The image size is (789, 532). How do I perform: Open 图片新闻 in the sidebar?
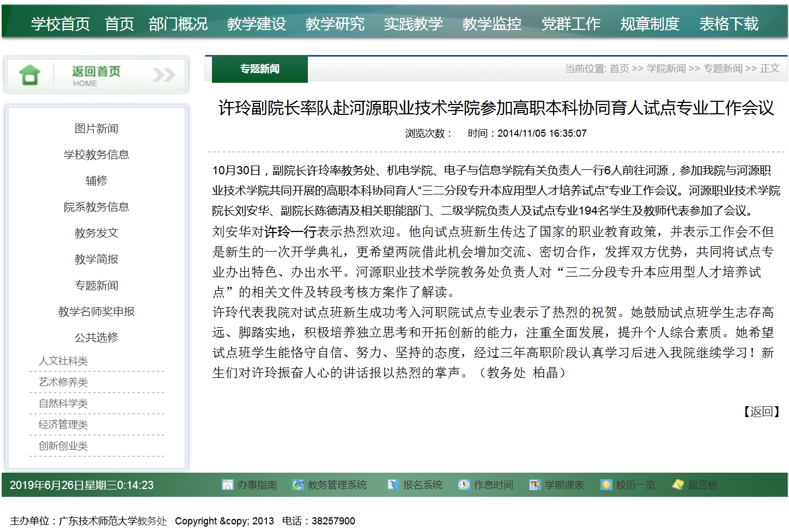point(96,129)
